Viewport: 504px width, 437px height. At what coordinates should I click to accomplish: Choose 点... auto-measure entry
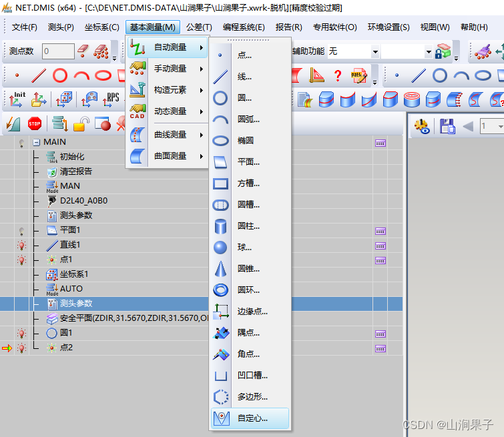[x=250, y=55]
